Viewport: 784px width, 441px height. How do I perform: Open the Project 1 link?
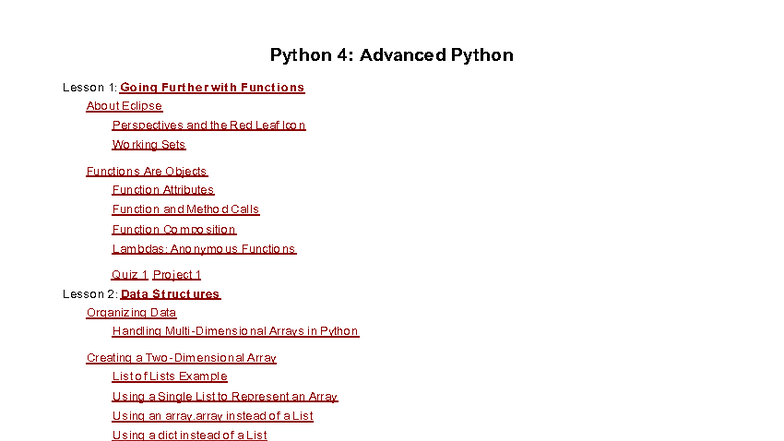(177, 275)
